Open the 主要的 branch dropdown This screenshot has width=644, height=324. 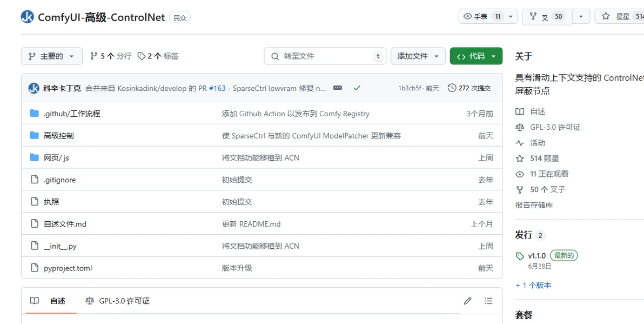click(52, 56)
